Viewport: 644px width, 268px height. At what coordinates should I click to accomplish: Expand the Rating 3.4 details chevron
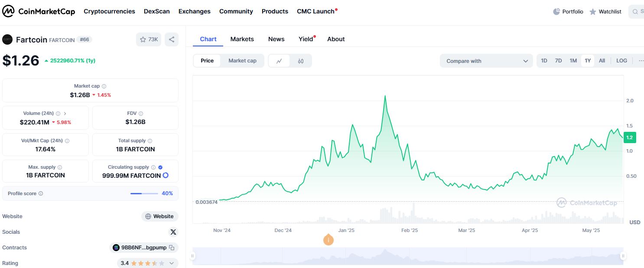(172, 263)
